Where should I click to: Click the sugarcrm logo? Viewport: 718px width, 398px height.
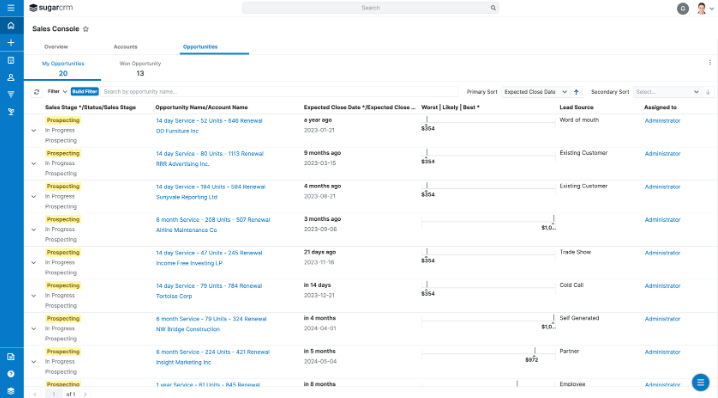51,8
